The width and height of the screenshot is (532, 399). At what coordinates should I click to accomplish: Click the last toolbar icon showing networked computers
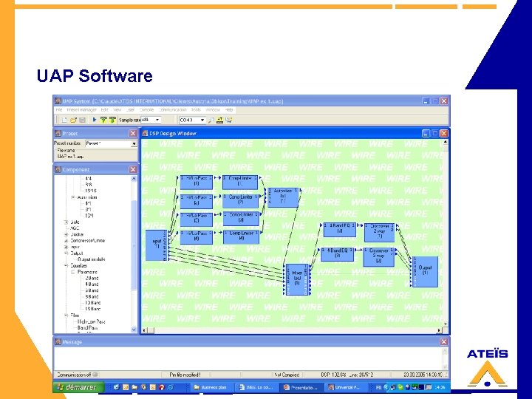229,120
